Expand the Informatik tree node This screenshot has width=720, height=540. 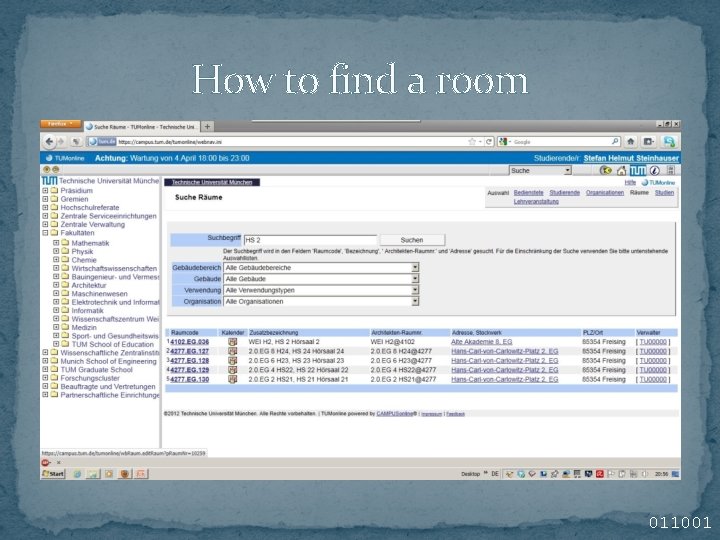click(x=56, y=310)
